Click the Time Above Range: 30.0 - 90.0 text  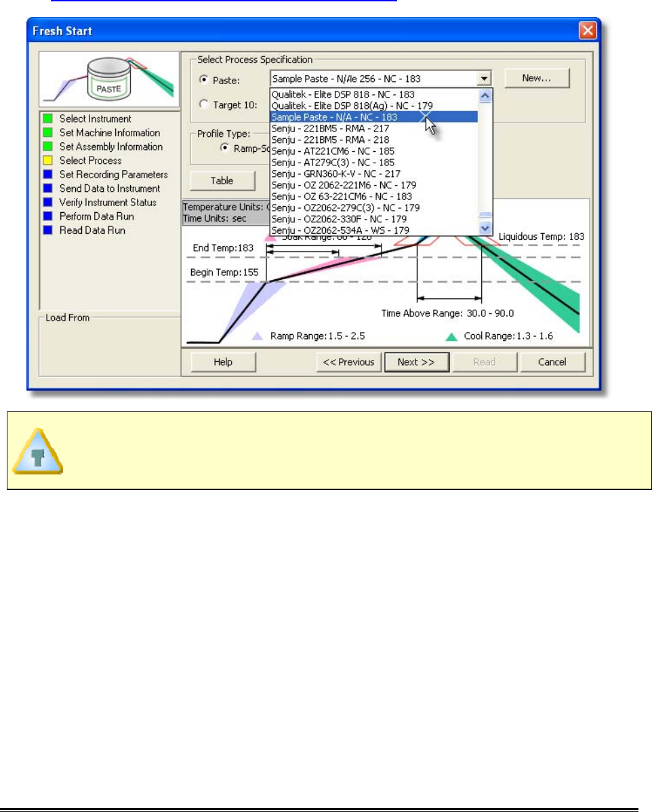click(x=447, y=313)
